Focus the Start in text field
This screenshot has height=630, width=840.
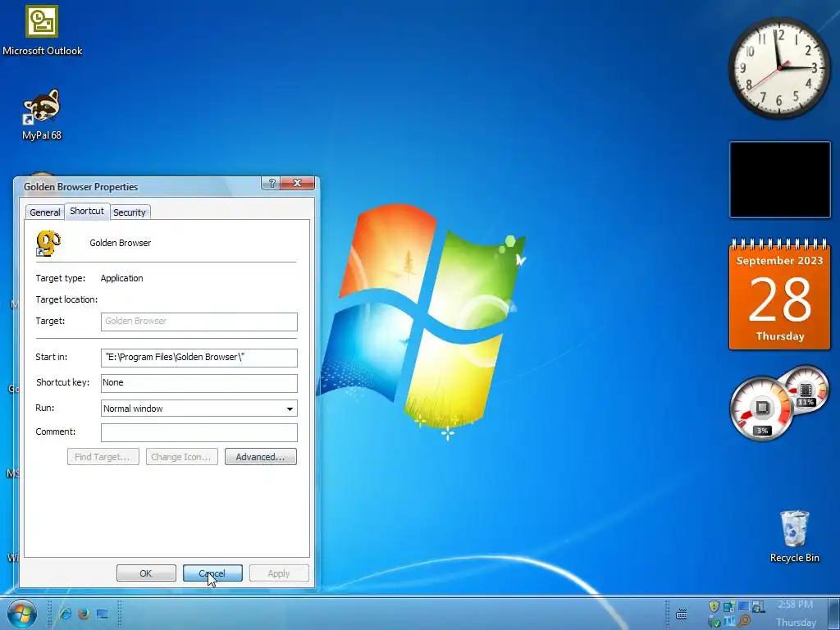point(199,358)
